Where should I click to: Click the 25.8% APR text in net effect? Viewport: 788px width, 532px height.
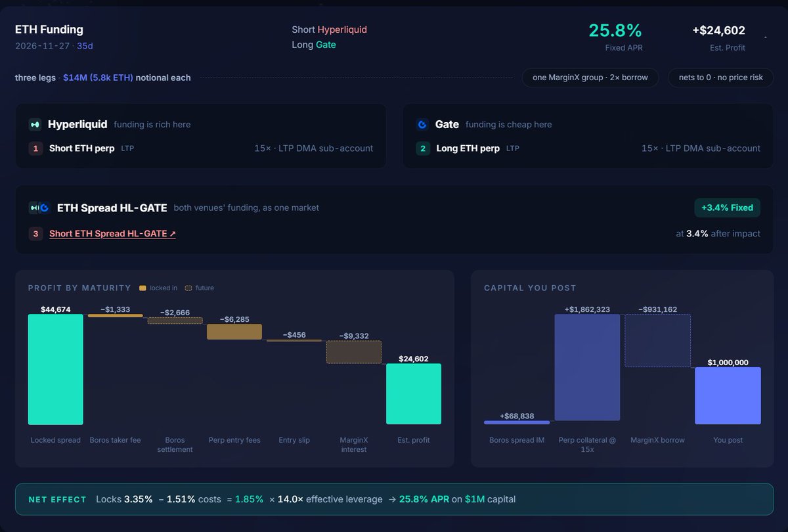coord(424,499)
